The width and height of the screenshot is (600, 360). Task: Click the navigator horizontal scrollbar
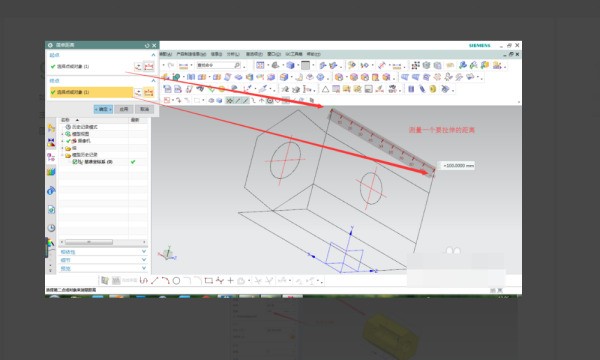point(89,242)
